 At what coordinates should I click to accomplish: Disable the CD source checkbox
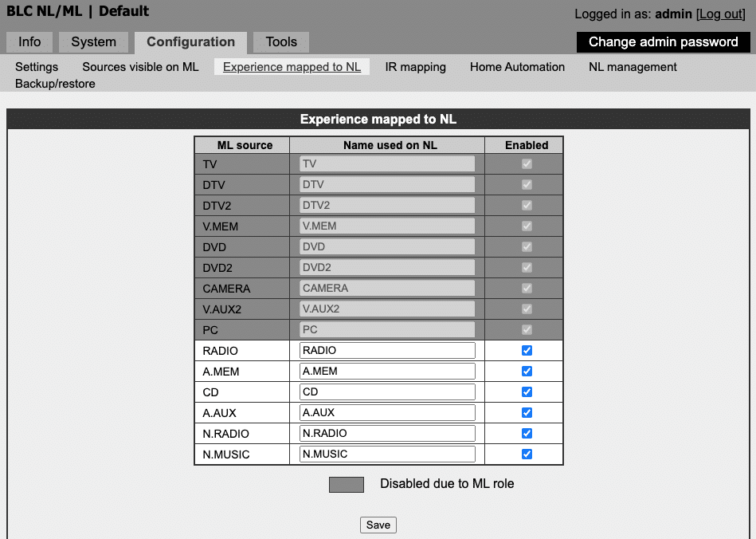(527, 391)
